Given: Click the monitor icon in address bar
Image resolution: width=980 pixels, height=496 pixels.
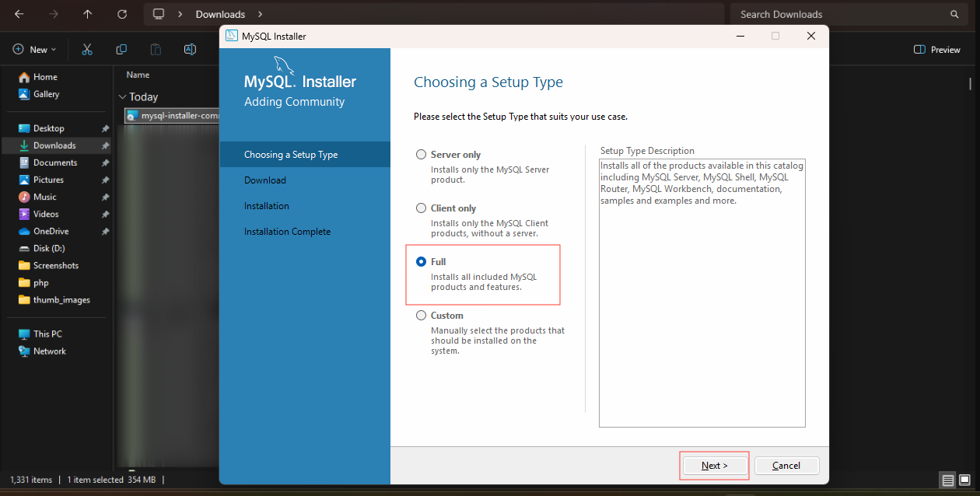Looking at the screenshot, I should [x=159, y=14].
